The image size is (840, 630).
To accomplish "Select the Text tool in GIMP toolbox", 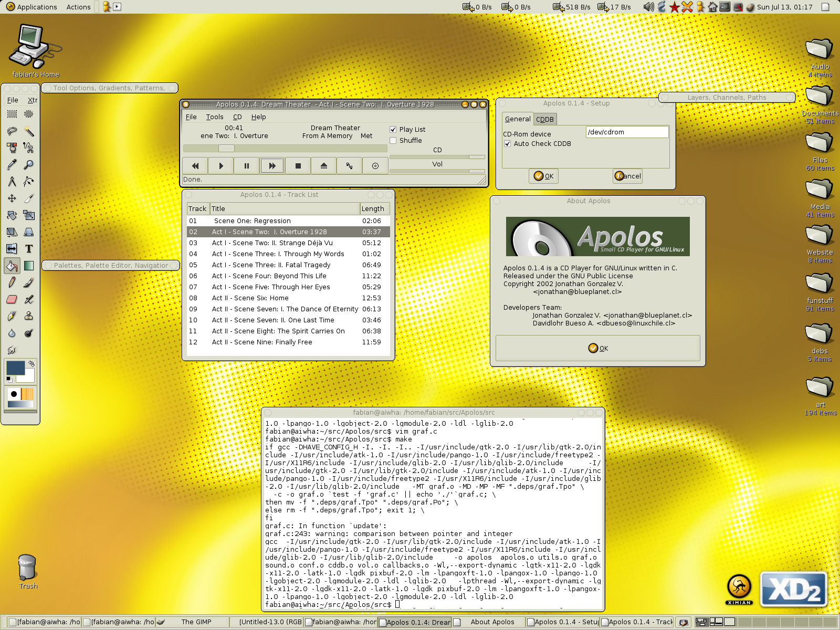I will click(x=29, y=249).
